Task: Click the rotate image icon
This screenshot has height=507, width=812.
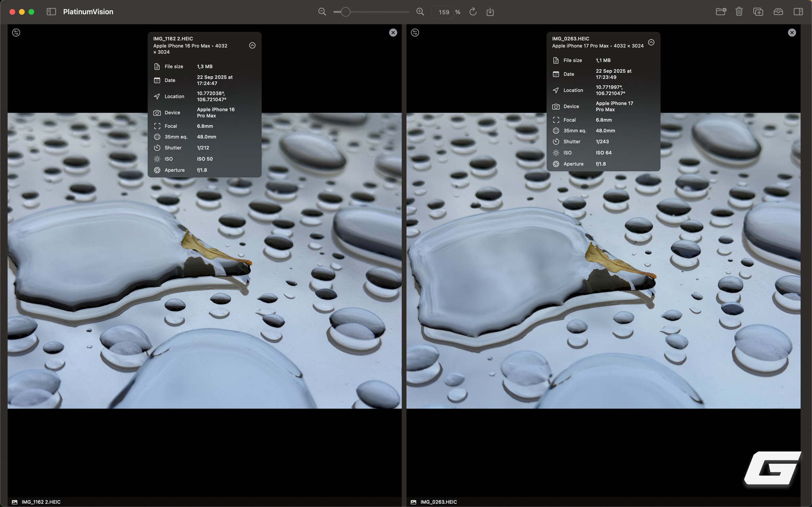Action: click(473, 12)
